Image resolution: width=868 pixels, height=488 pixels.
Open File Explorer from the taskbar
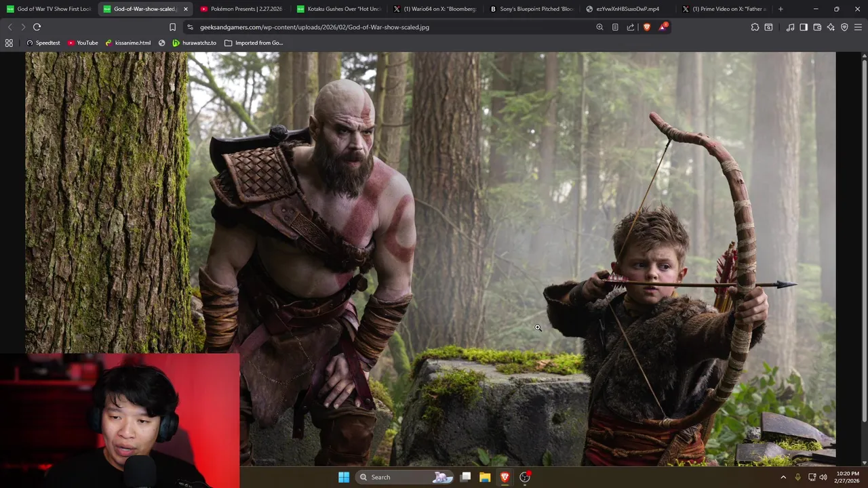pyautogui.click(x=485, y=477)
